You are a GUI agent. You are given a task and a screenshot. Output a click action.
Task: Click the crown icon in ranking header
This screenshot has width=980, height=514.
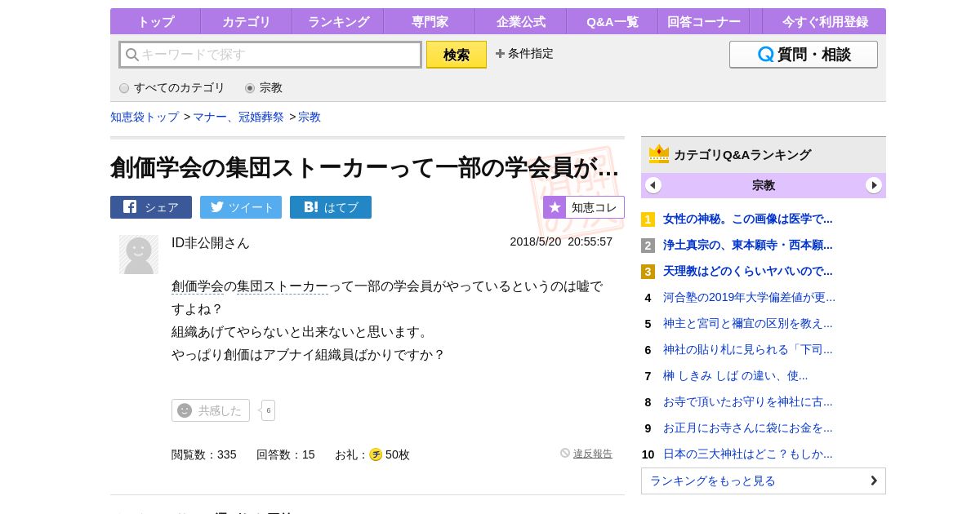point(659,154)
